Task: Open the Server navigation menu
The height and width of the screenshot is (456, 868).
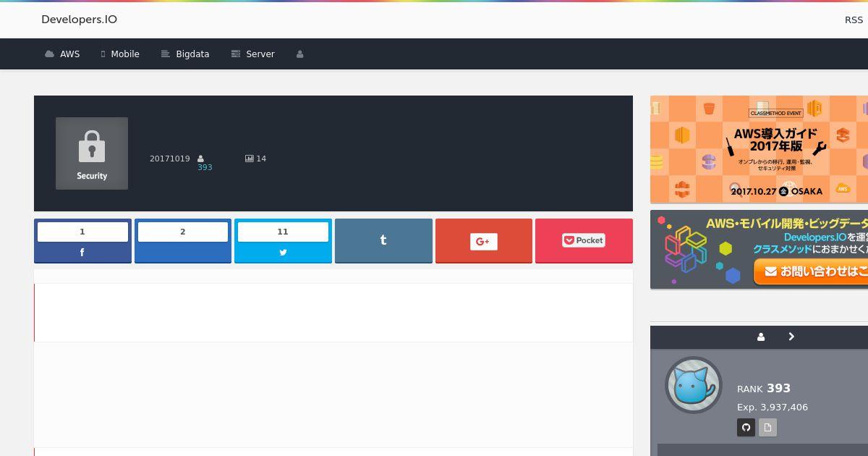Action: click(x=252, y=54)
